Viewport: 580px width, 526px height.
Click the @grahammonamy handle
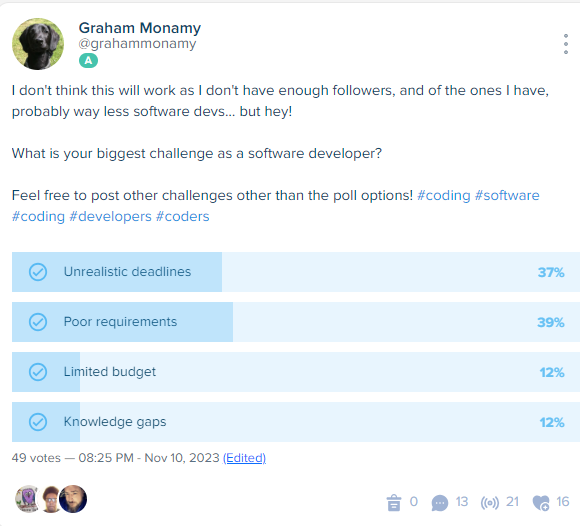pyautogui.click(x=137, y=44)
